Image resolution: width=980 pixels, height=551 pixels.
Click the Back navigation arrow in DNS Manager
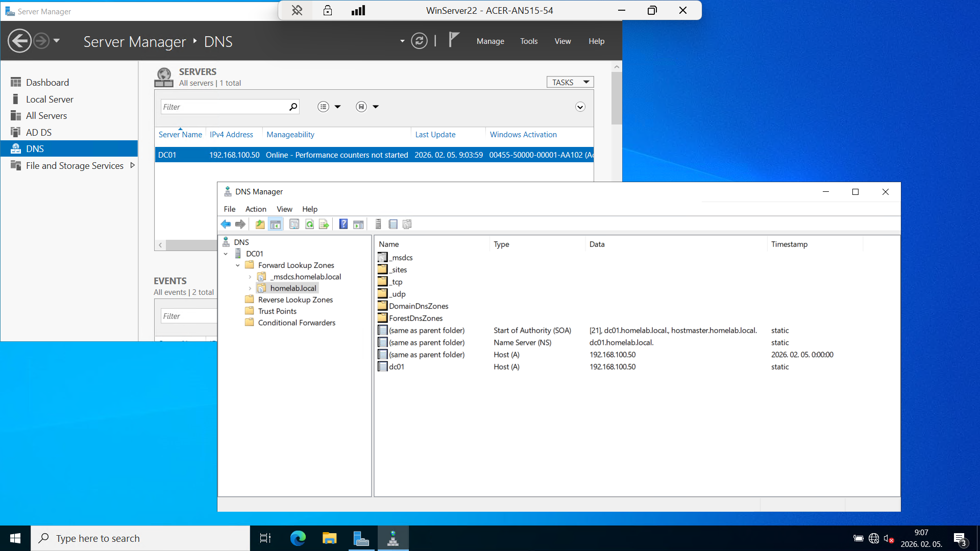[226, 224]
